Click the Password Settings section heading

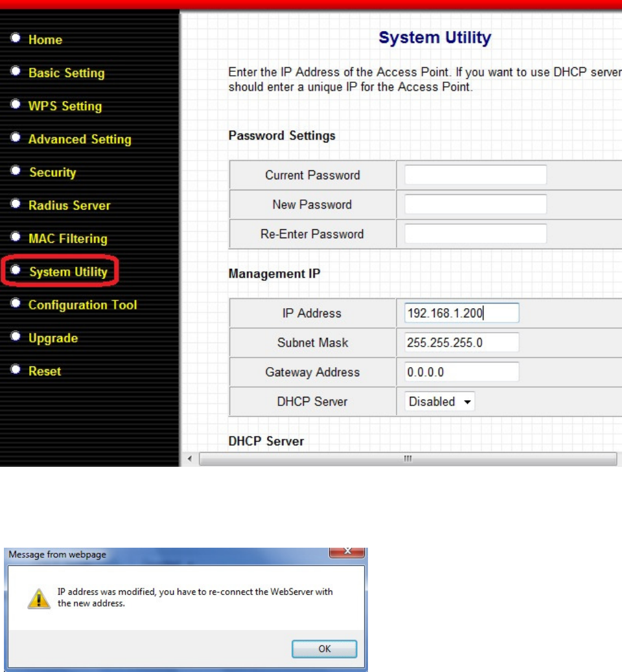pos(282,136)
